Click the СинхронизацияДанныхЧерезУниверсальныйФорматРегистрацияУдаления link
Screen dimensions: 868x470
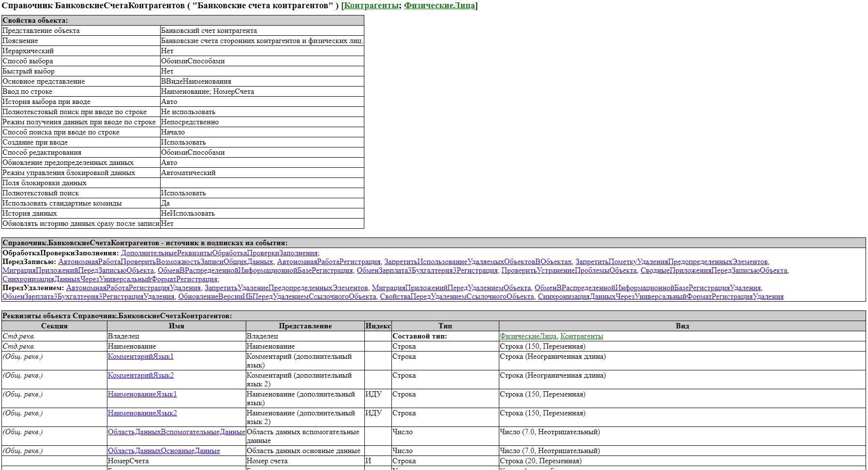click(x=660, y=296)
